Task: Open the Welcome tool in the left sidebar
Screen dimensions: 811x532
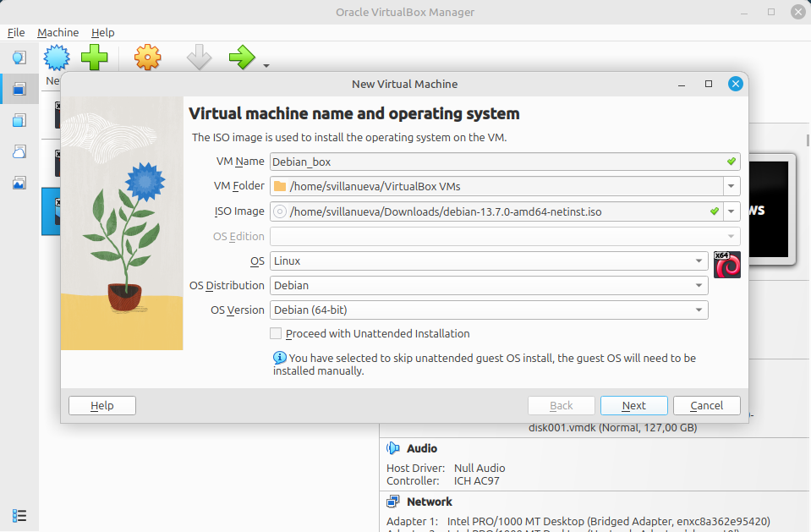Action: [x=19, y=58]
